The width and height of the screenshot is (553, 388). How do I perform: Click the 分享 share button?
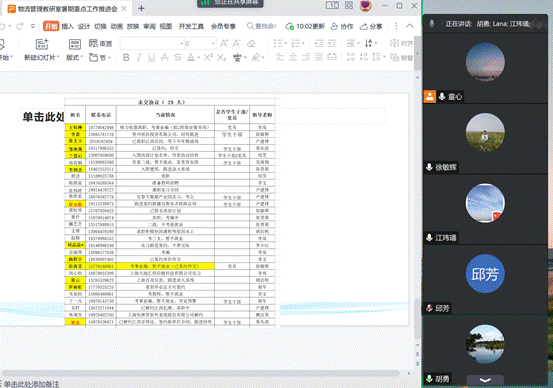pos(371,26)
